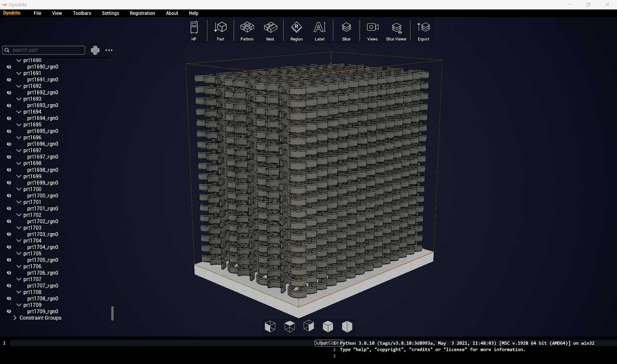617x364 pixels.
Task: Select the wireframe view cube below the model
Action: click(x=290, y=326)
